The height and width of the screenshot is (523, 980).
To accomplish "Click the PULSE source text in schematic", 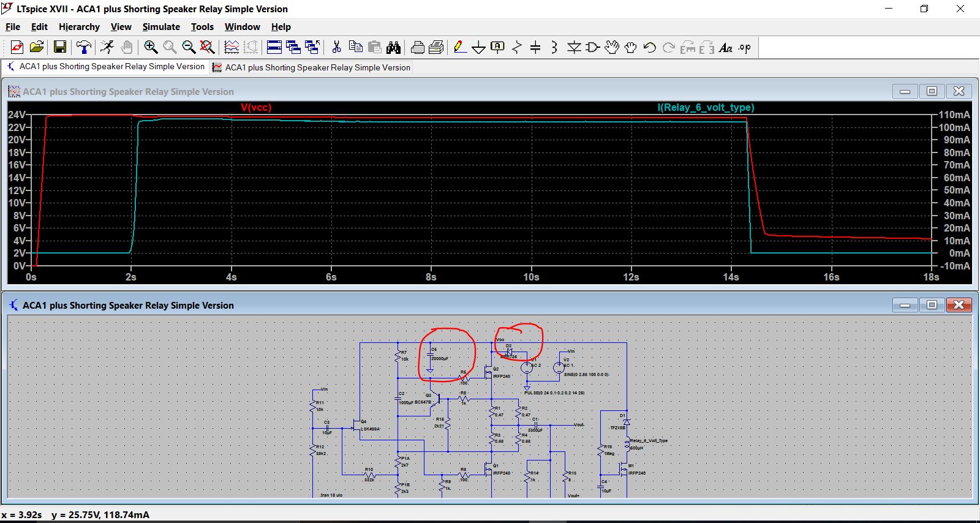I will point(554,393).
